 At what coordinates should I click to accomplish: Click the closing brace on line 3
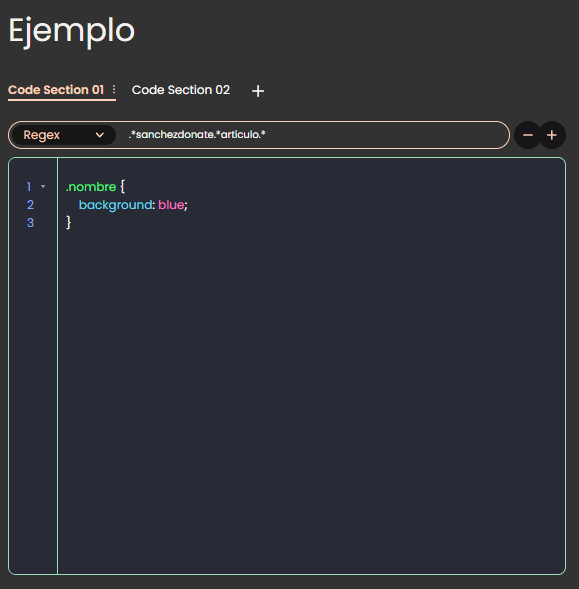pyautogui.click(x=68, y=222)
